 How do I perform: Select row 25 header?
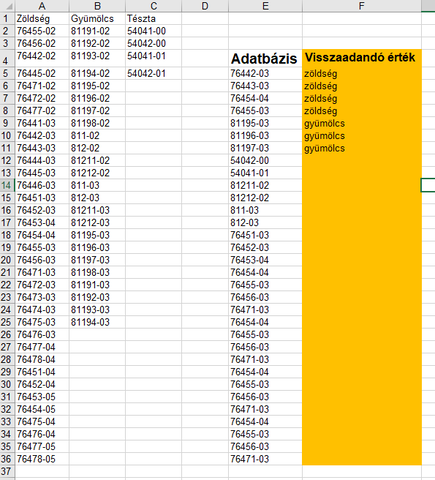click(7, 322)
